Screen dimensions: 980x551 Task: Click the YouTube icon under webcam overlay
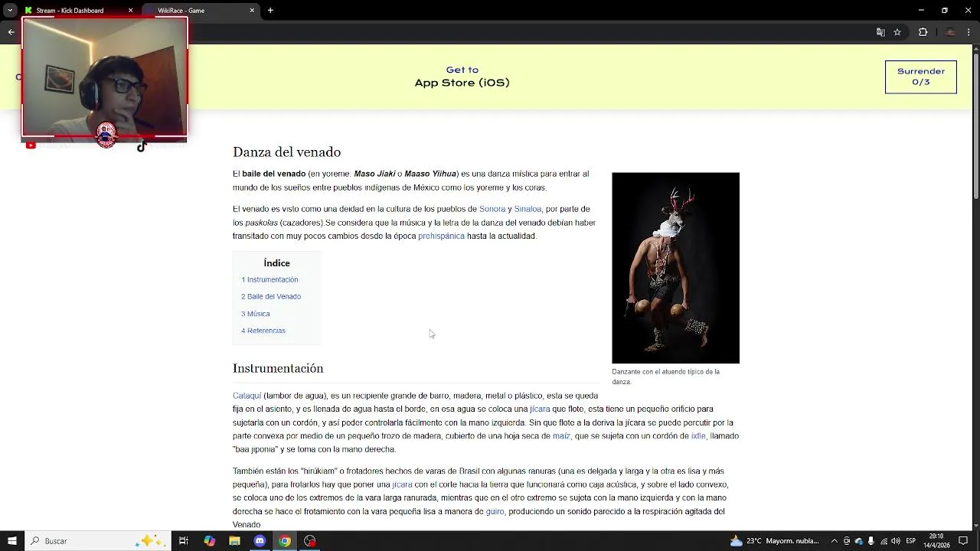pyautogui.click(x=31, y=145)
